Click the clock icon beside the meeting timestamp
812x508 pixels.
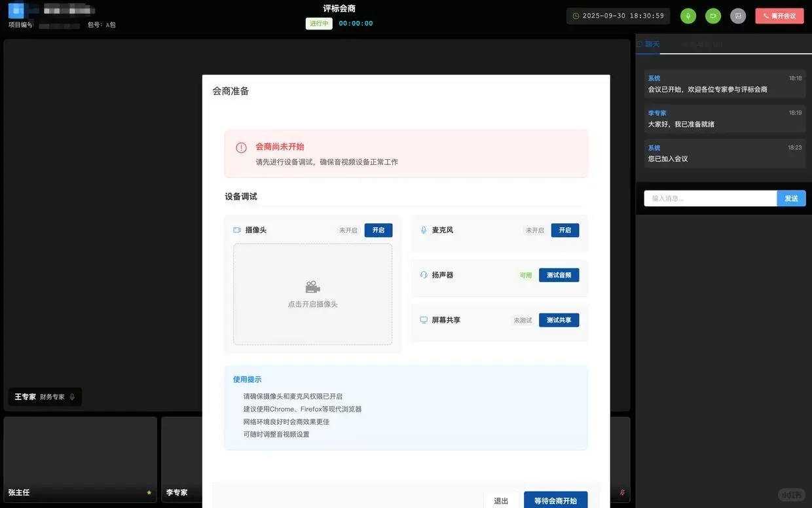click(576, 16)
